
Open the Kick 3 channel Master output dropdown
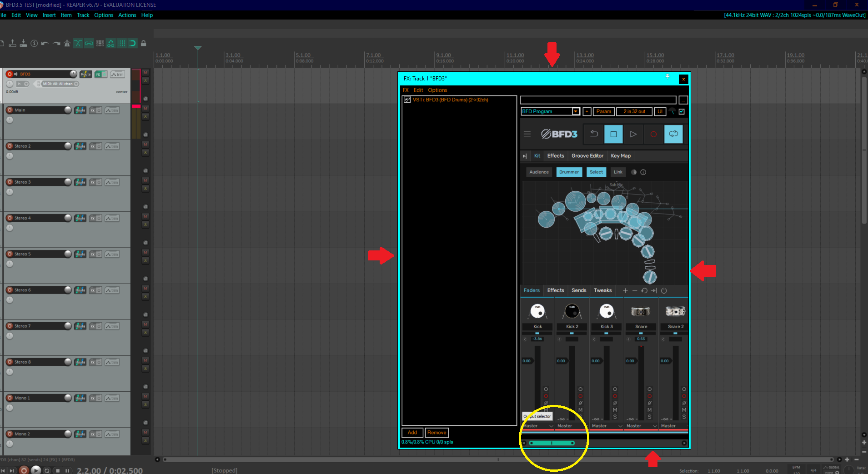point(607,426)
